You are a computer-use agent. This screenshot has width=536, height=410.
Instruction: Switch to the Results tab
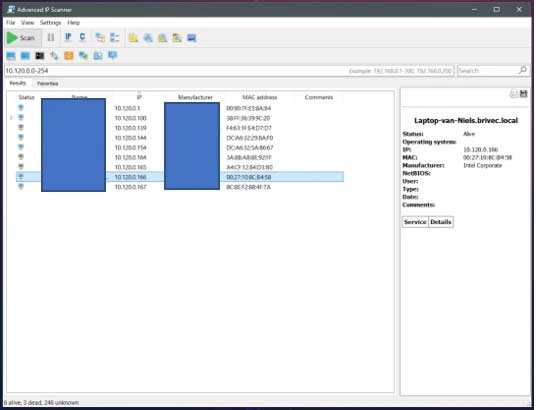point(17,83)
